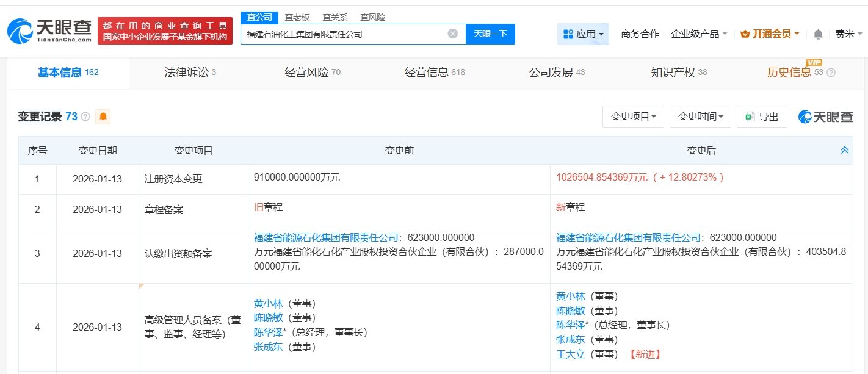
Task: Open 张成东 link in 变更后 column
Action: pos(570,339)
